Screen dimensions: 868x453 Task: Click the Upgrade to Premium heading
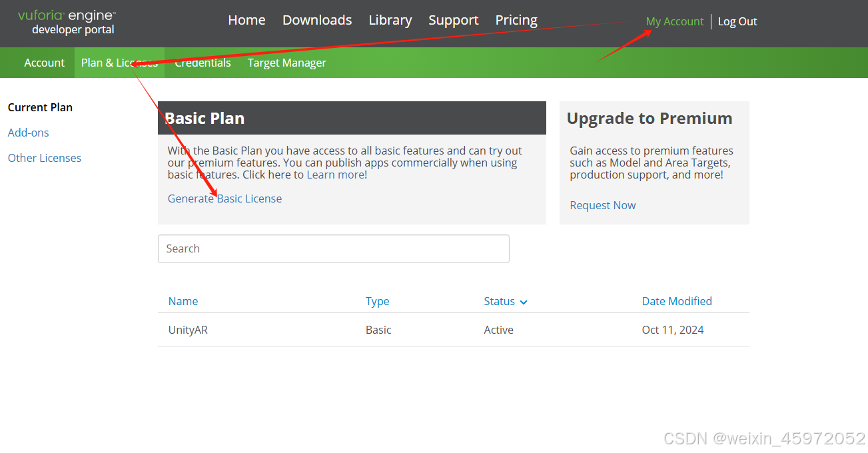pos(650,118)
